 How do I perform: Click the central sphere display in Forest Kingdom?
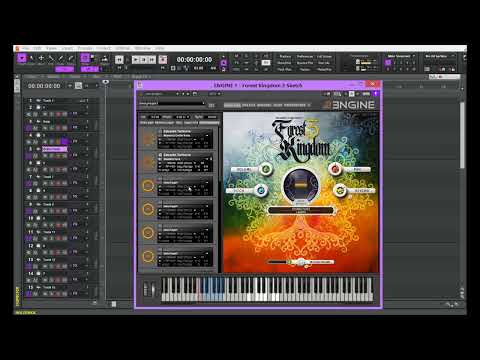(x=300, y=185)
